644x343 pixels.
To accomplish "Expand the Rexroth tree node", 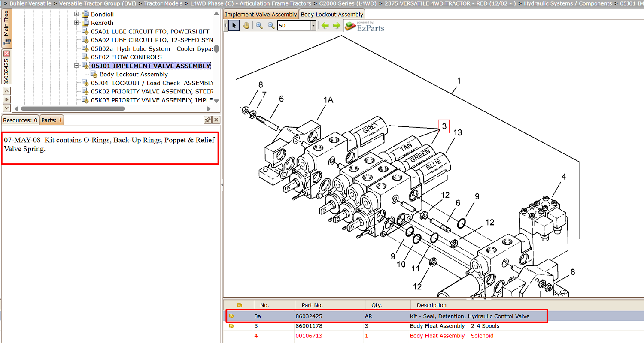I will [x=76, y=23].
